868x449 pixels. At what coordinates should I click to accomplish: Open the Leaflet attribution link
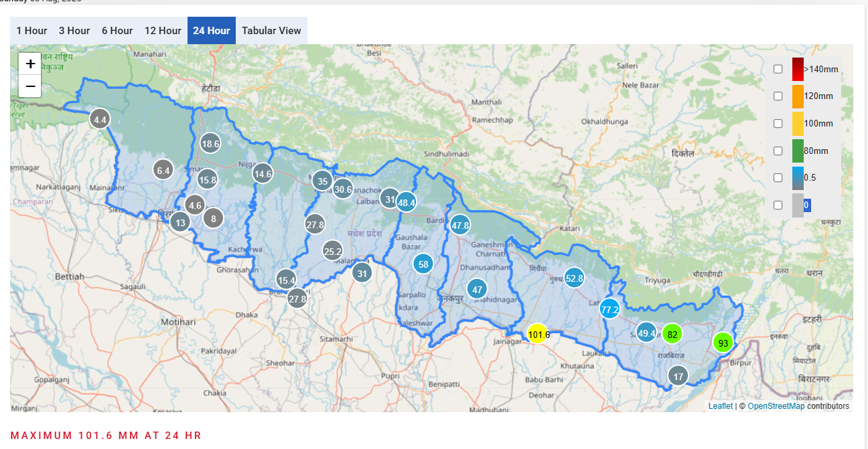click(721, 406)
